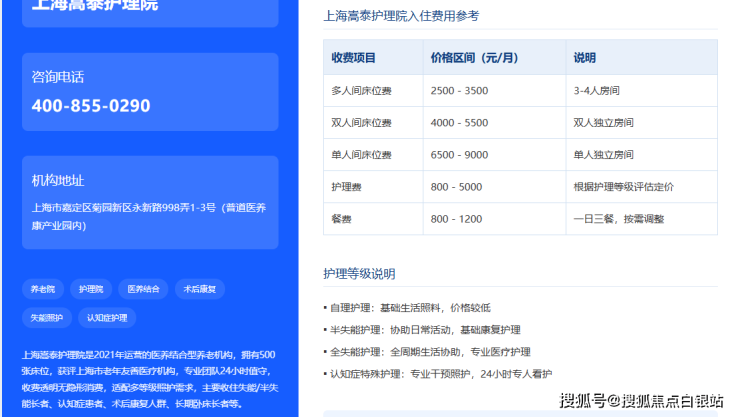Click the phone number 400-855-0290
The width and height of the screenshot is (740, 417).
91,106
